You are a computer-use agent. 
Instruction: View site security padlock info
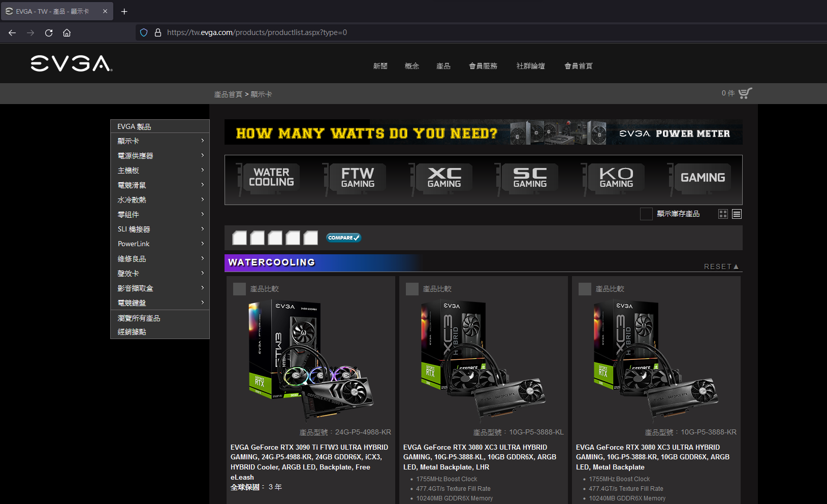coord(158,32)
